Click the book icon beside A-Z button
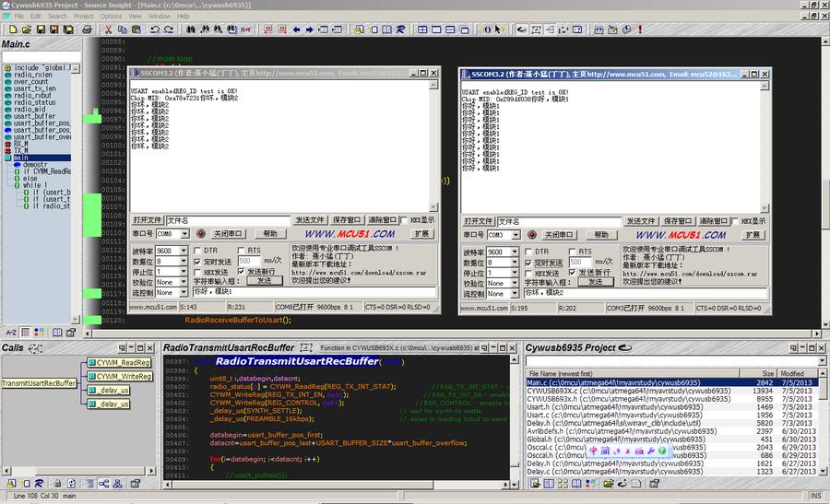 coord(57,333)
